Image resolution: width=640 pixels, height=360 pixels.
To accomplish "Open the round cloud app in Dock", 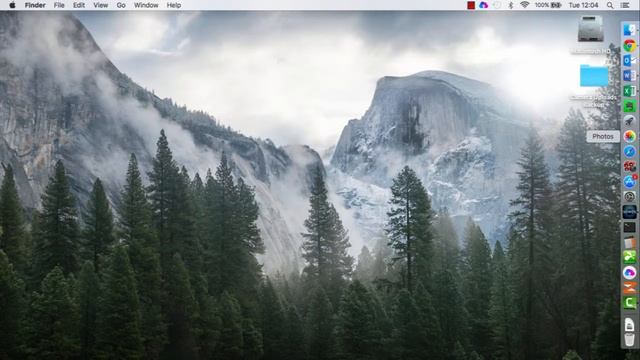I will click(x=629, y=273).
